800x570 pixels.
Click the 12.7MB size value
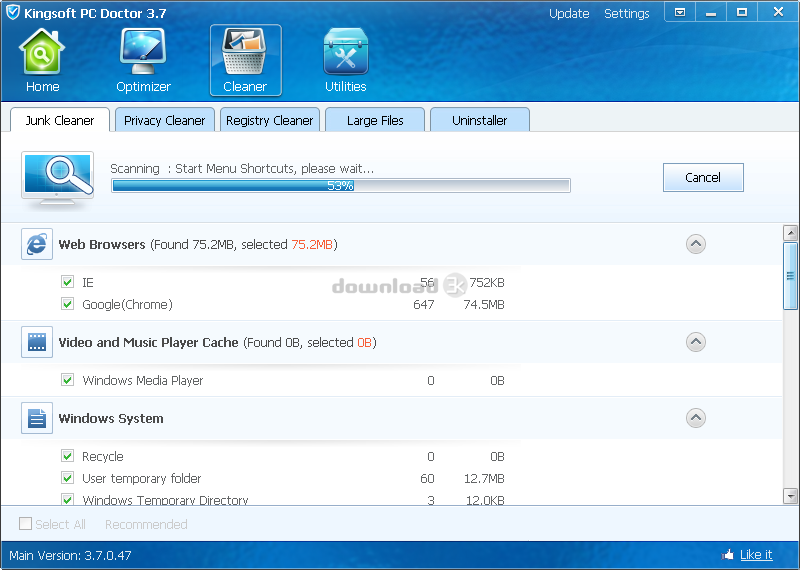click(x=484, y=479)
